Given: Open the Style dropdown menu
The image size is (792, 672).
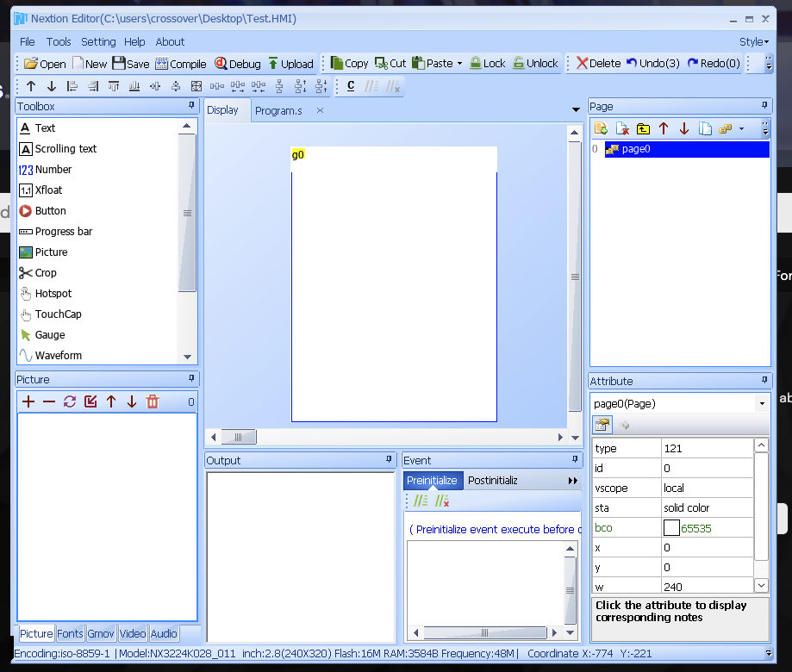Looking at the screenshot, I should point(753,42).
